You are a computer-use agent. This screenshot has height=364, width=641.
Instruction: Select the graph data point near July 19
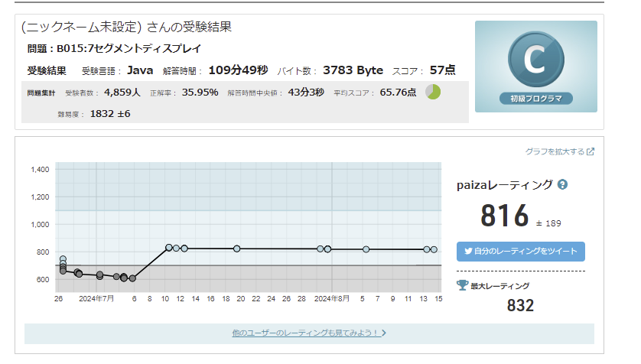tap(237, 249)
